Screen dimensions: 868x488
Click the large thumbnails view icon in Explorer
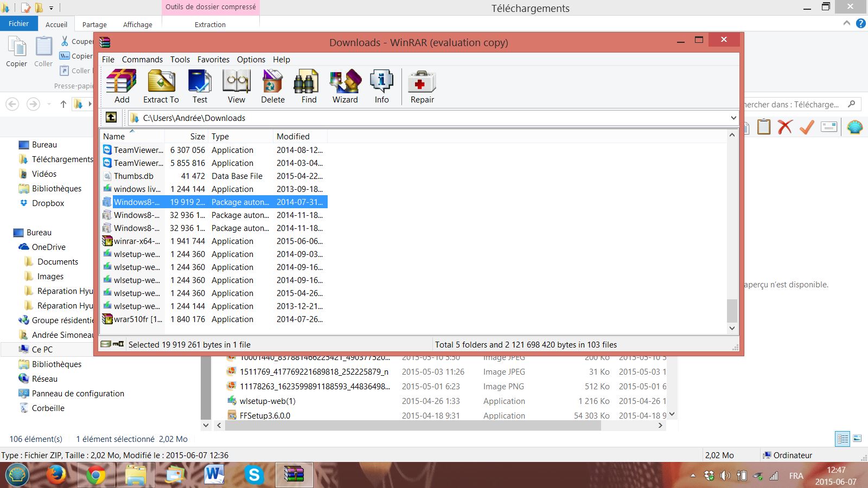click(x=858, y=439)
